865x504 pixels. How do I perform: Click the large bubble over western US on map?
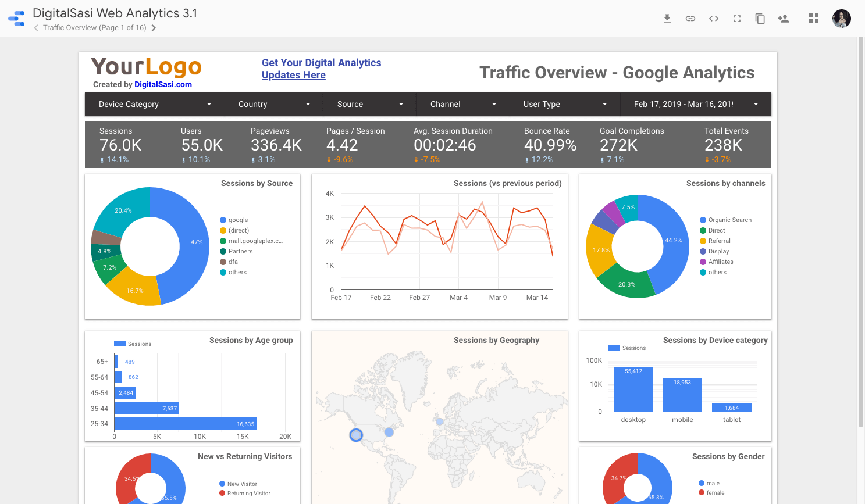(356, 435)
